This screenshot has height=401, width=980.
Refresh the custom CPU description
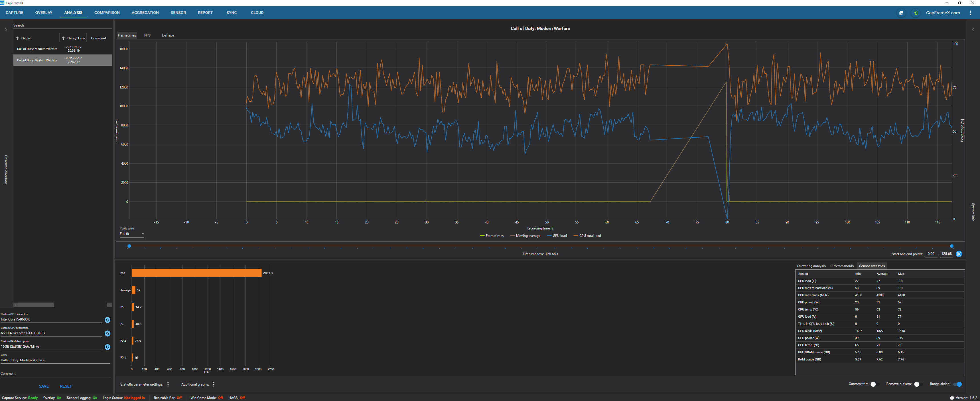click(107, 320)
